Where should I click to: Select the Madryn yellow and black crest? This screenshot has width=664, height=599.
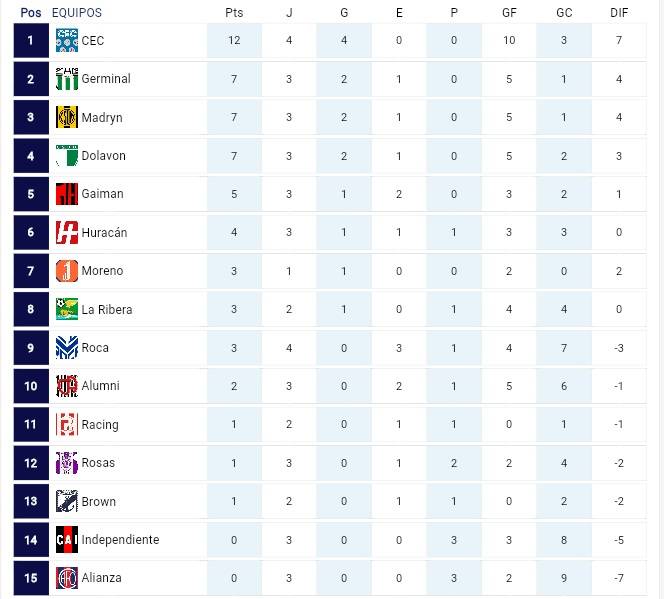[x=67, y=117]
